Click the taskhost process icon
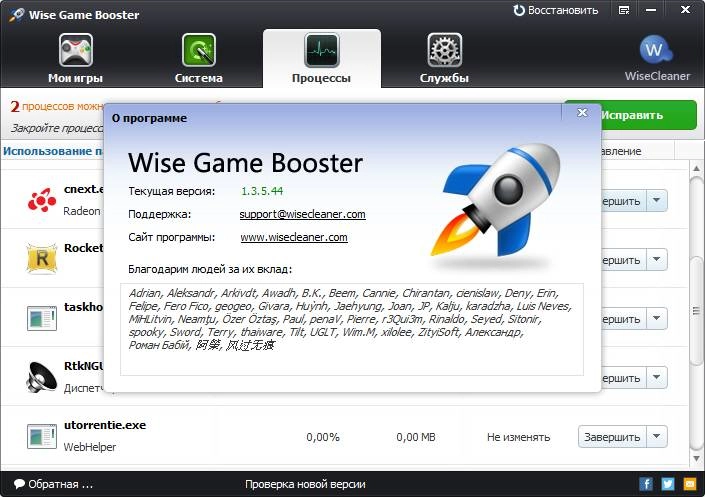The width and height of the screenshot is (705, 497). point(42,318)
